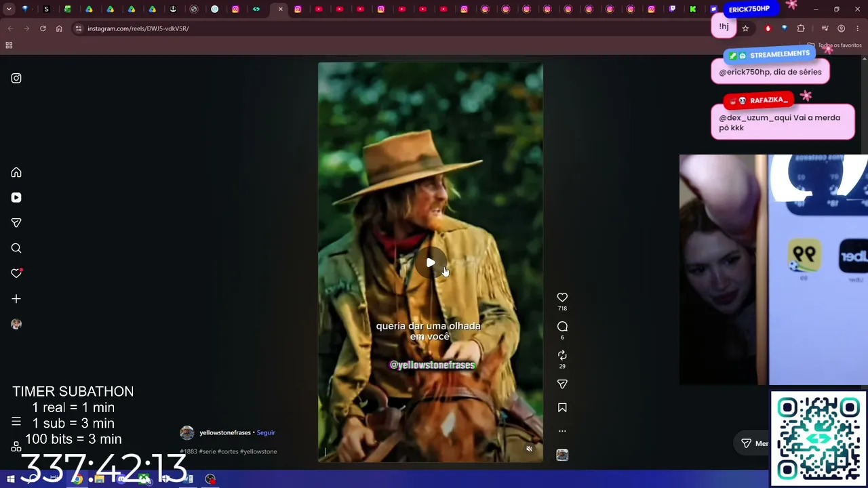Open File Explorer from the taskbar
The height and width of the screenshot is (488, 868).
(100, 479)
